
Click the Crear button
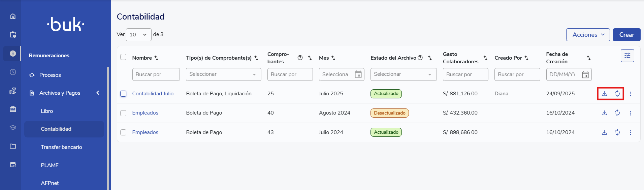pyautogui.click(x=626, y=35)
